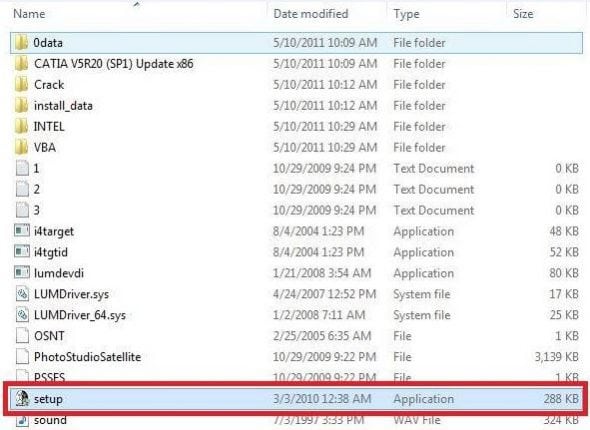The width and height of the screenshot is (590, 430).
Task: Click the date "4/24/2007 12:52 PM"
Action: tap(324, 294)
